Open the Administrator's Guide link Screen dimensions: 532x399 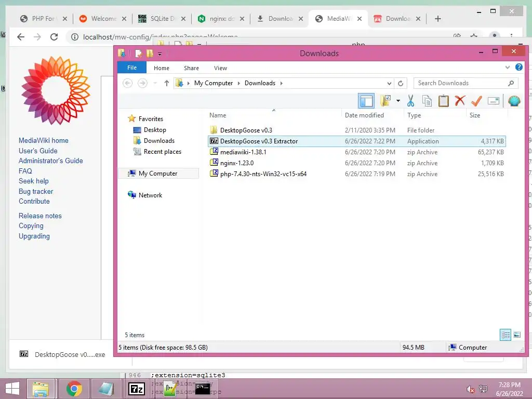point(50,161)
